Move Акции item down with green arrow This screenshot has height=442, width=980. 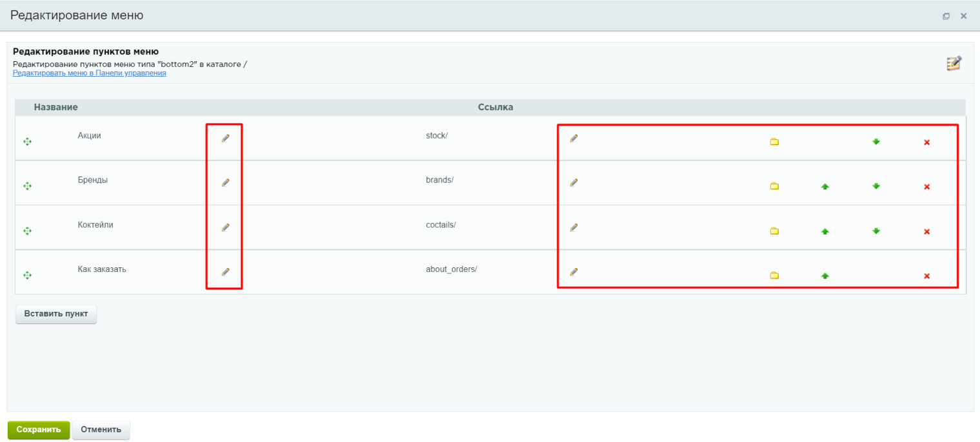(x=876, y=142)
